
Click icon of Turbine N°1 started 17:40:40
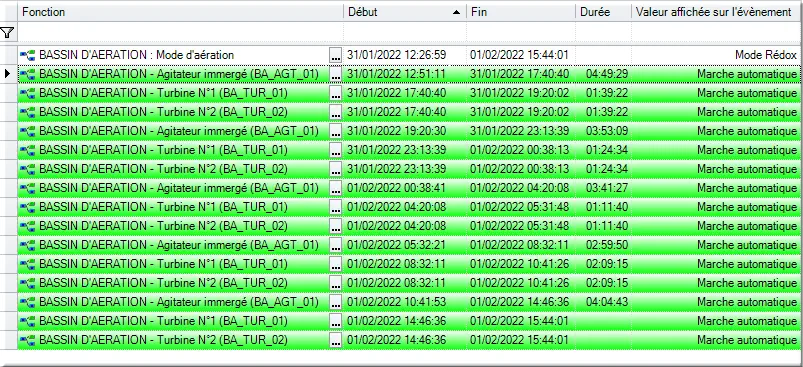pyautogui.click(x=28, y=93)
